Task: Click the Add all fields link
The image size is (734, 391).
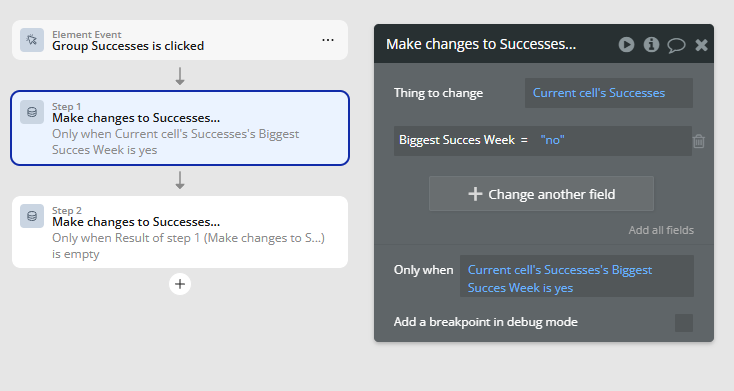Action: pyautogui.click(x=661, y=230)
